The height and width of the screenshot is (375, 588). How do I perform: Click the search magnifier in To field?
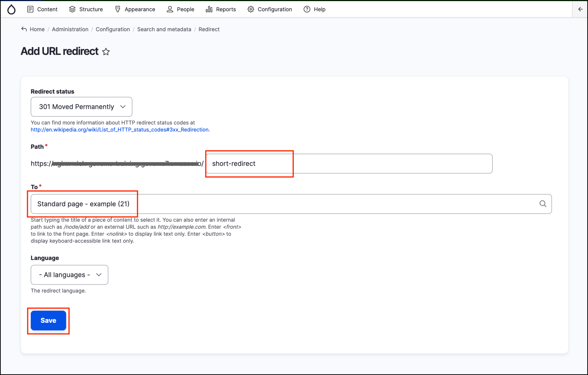[x=543, y=204]
